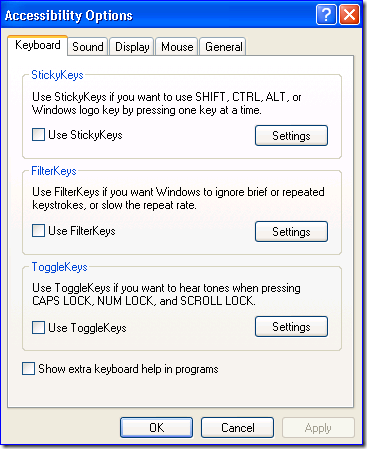
Task: Turn on Use ToggleKeys checkbox
Action: [38, 328]
